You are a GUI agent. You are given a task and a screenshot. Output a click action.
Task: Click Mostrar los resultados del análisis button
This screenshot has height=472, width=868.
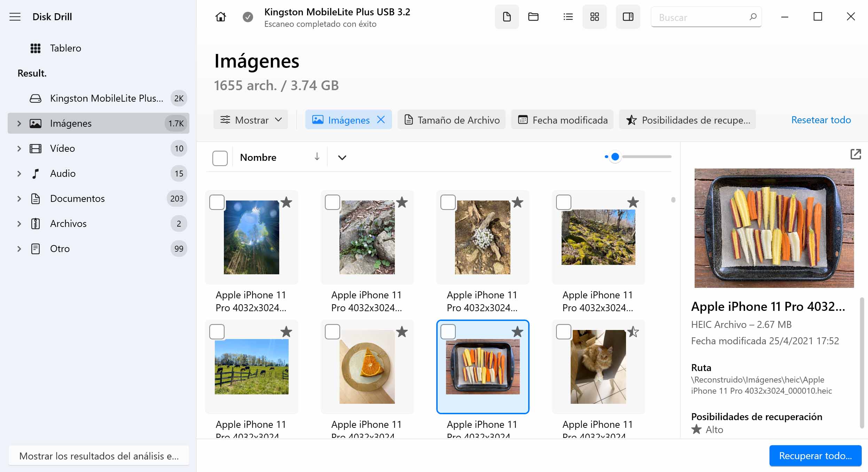[99, 456]
